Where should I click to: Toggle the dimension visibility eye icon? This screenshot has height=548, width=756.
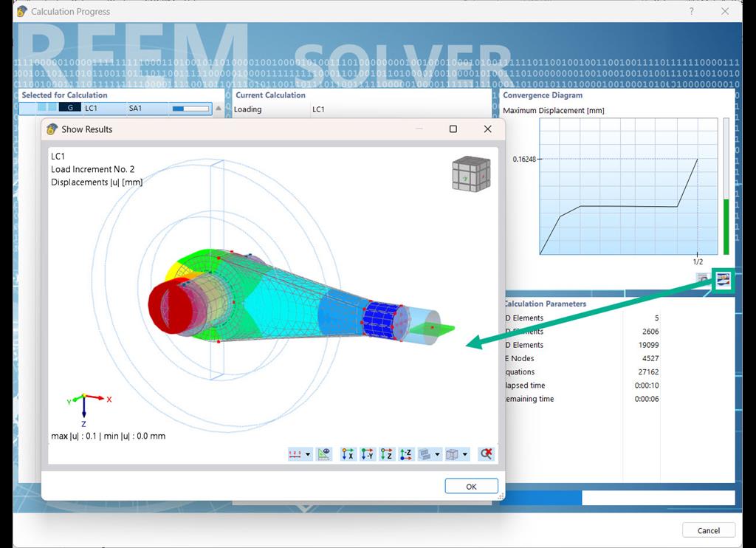[325, 454]
